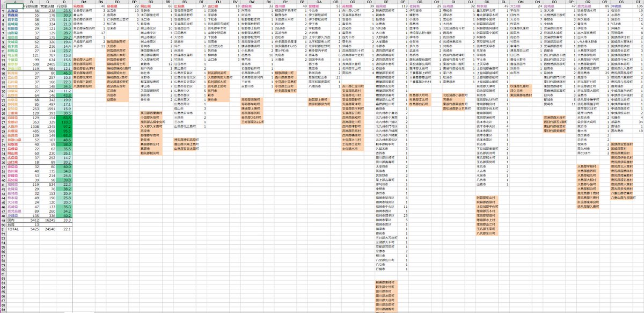Select the 台湾 label cell

click(x=15, y=224)
